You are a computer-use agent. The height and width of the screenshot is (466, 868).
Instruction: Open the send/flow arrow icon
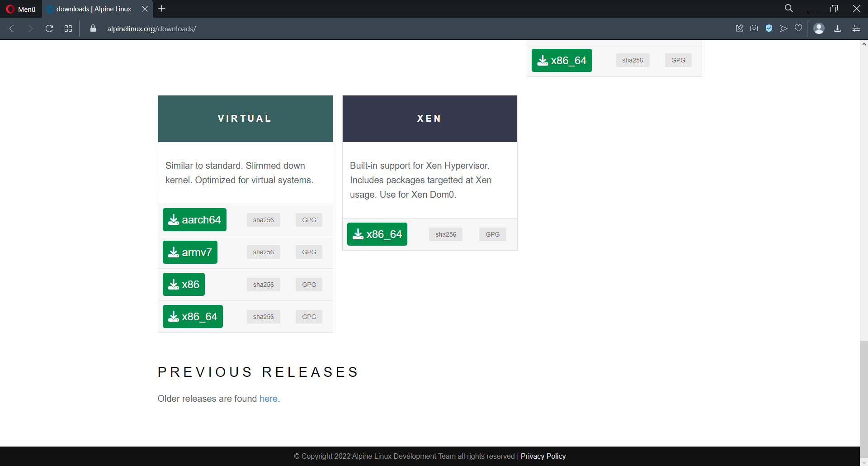(784, 29)
